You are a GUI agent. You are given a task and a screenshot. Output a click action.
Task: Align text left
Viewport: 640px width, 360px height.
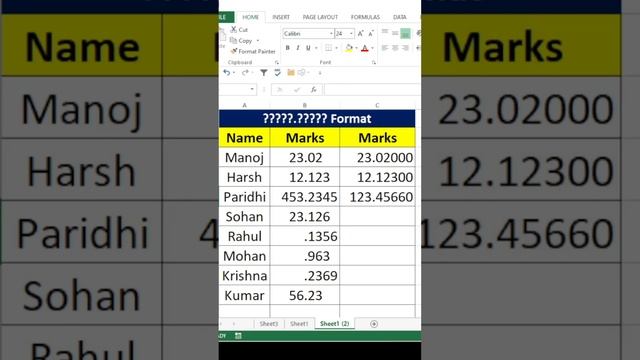pos(385,48)
